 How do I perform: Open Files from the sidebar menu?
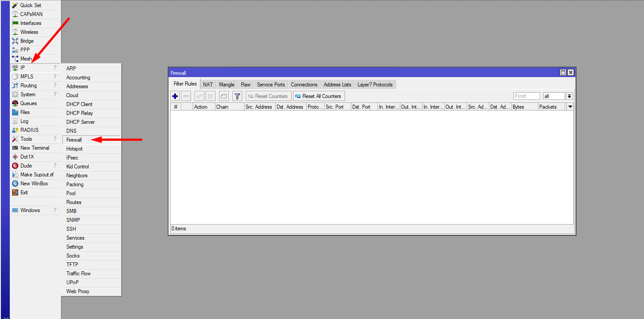[x=36, y=112]
